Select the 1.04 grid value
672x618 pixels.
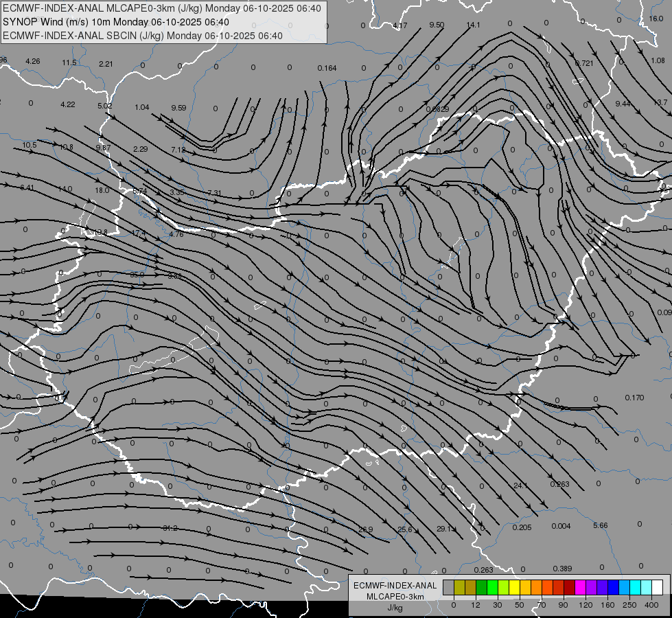click(x=142, y=107)
